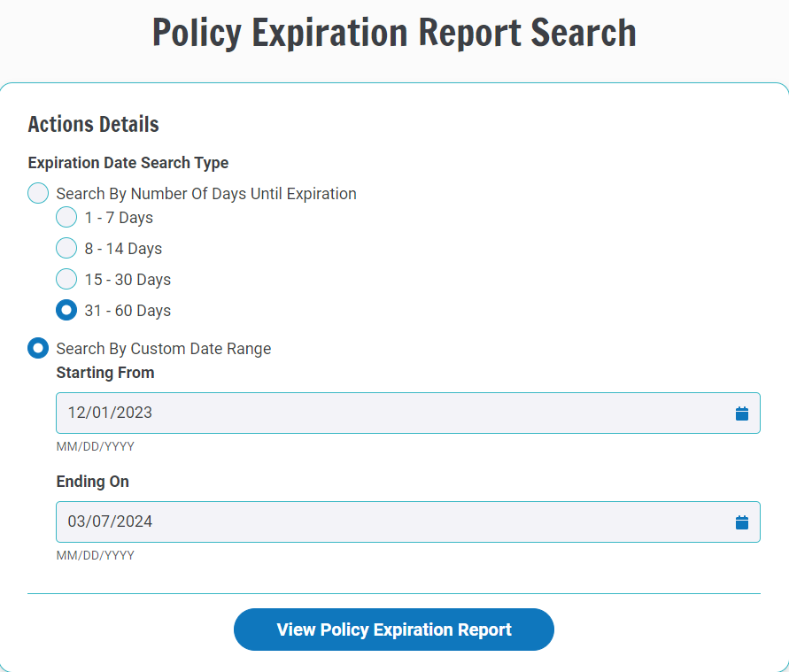Choose the 1 - 7 Days option

pos(66,217)
